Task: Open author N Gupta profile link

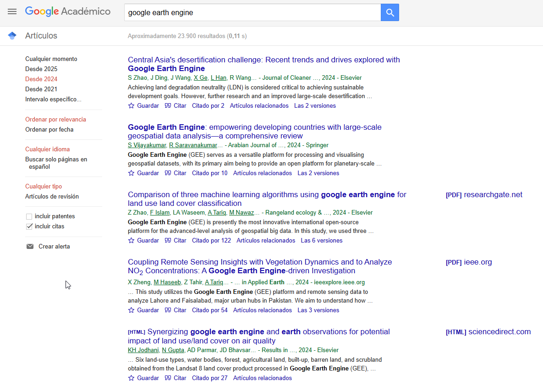Action: click(x=173, y=350)
